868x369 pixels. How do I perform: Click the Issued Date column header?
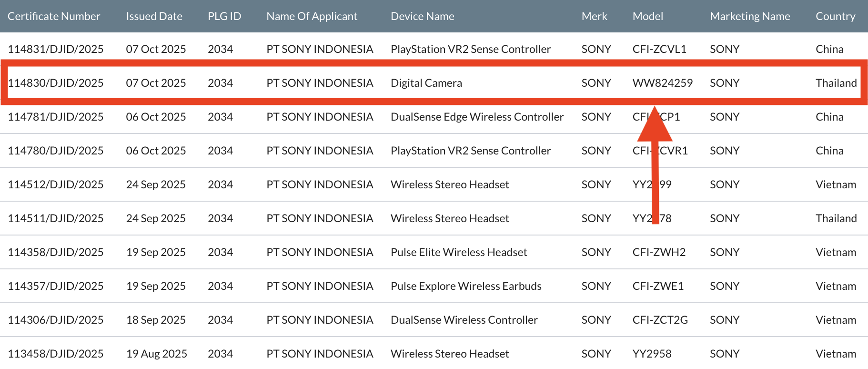pyautogui.click(x=154, y=16)
